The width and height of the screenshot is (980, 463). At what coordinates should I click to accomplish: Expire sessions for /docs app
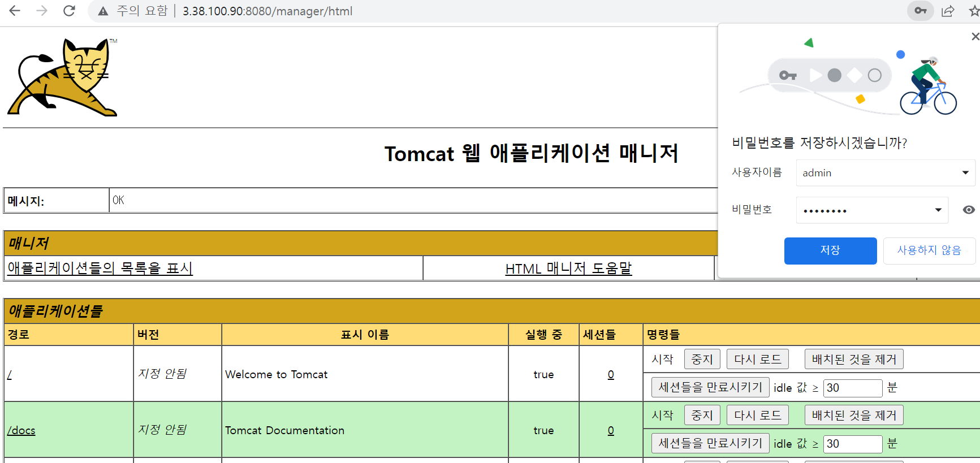click(x=710, y=443)
